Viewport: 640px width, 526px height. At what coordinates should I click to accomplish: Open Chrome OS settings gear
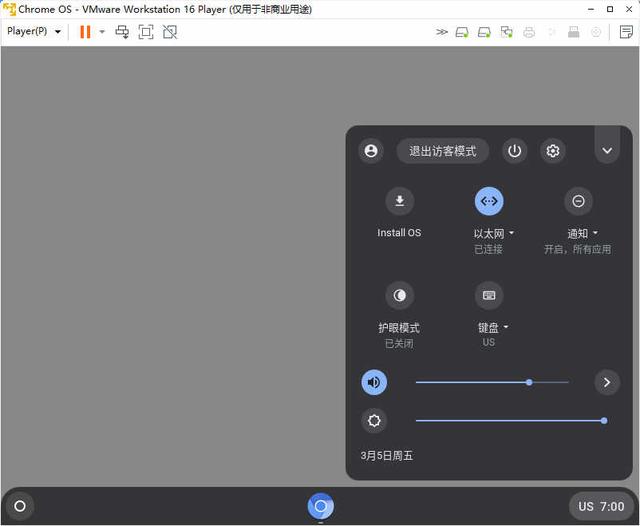[553, 151]
